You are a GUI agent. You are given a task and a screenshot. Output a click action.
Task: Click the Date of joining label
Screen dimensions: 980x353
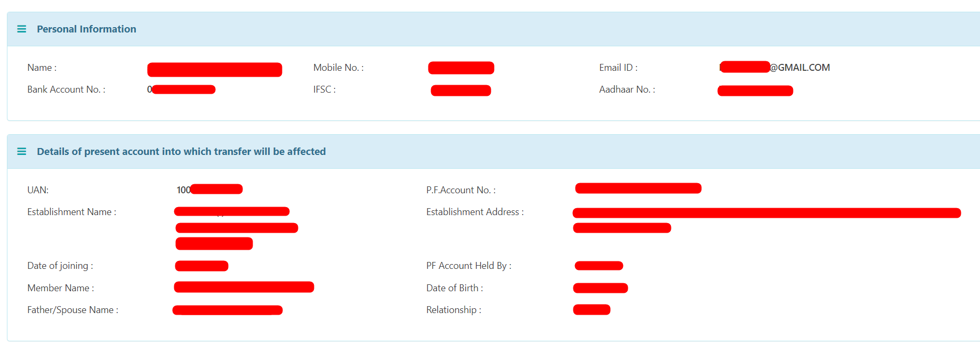[x=60, y=266]
